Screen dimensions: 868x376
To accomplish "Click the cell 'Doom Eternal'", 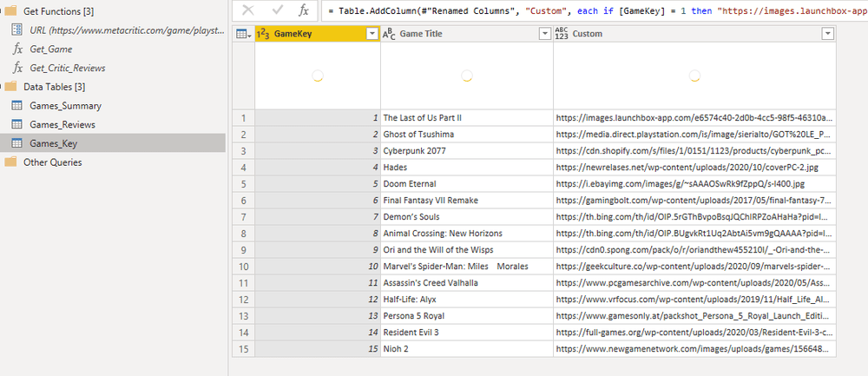I will [467, 184].
